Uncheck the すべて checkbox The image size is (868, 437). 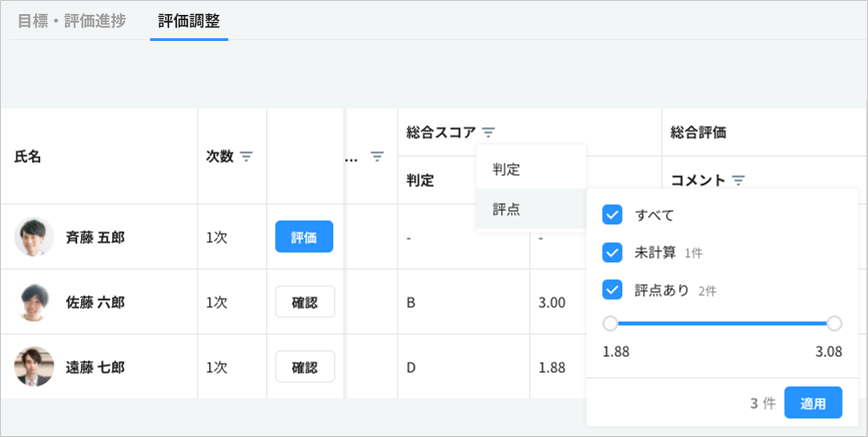(x=612, y=215)
